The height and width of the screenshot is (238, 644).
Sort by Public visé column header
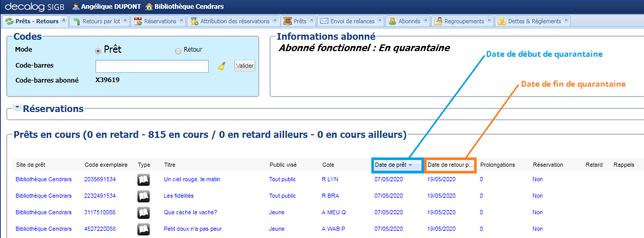(283, 165)
